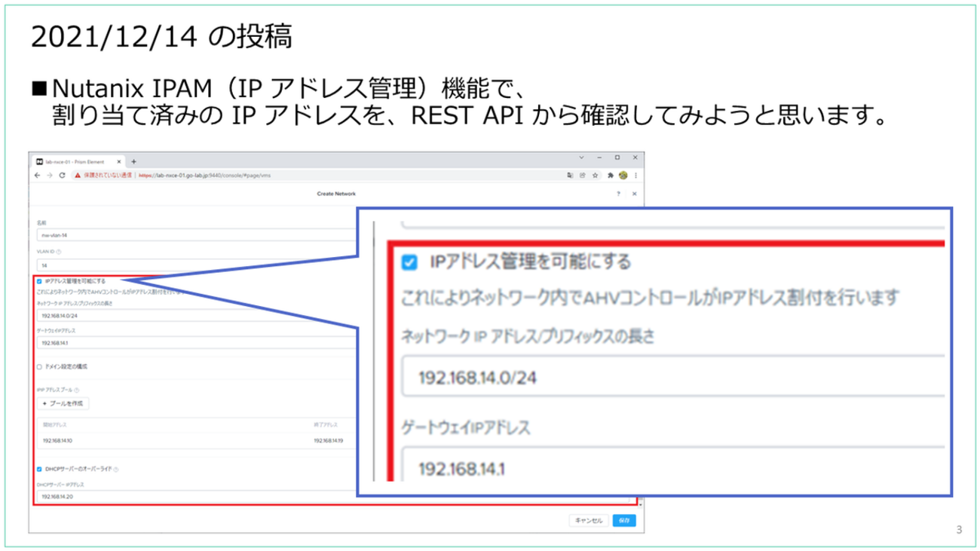Select the lab-nxce-01 Prism Element tab
Image resolution: width=980 pixels, height=551 pixels.
(x=79, y=161)
